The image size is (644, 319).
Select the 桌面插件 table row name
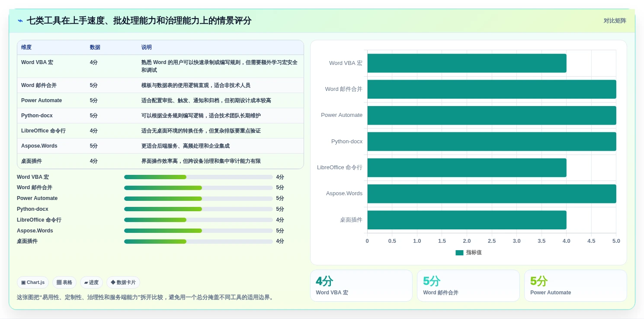[32, 161]
